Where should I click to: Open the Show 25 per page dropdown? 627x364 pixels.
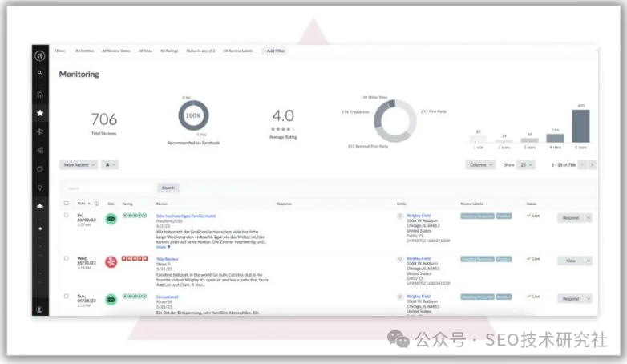pyautogui.click(x=525, y=164)
